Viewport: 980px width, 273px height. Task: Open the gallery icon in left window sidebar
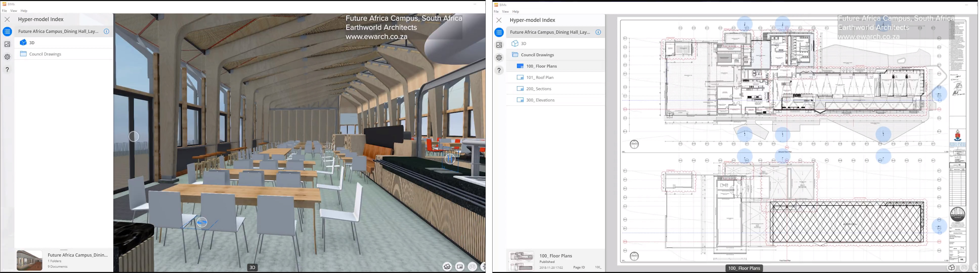[7, 44]
